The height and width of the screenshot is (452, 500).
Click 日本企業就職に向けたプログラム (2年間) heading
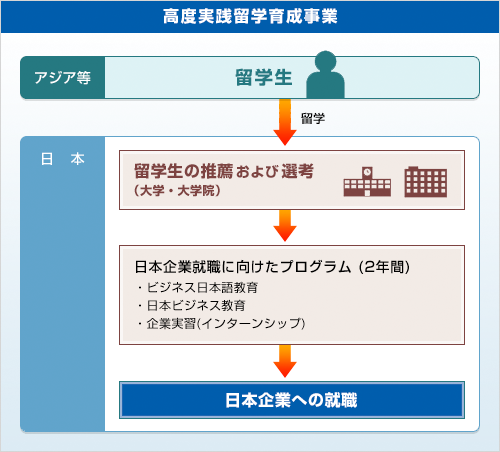(x=272, y=267)
